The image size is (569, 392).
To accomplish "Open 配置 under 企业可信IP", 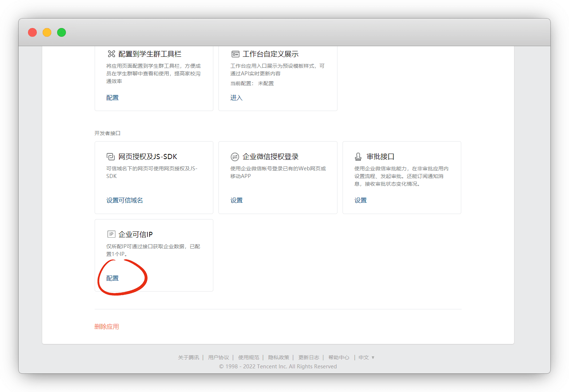I will coord(112,278).
